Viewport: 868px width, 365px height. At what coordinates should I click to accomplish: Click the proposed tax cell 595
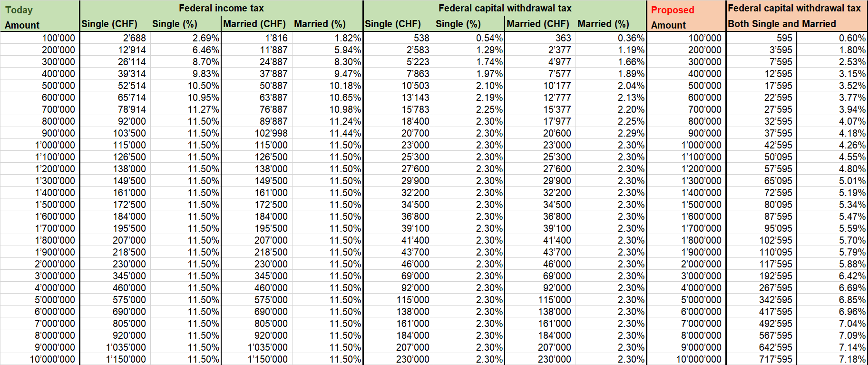[761, 38]
